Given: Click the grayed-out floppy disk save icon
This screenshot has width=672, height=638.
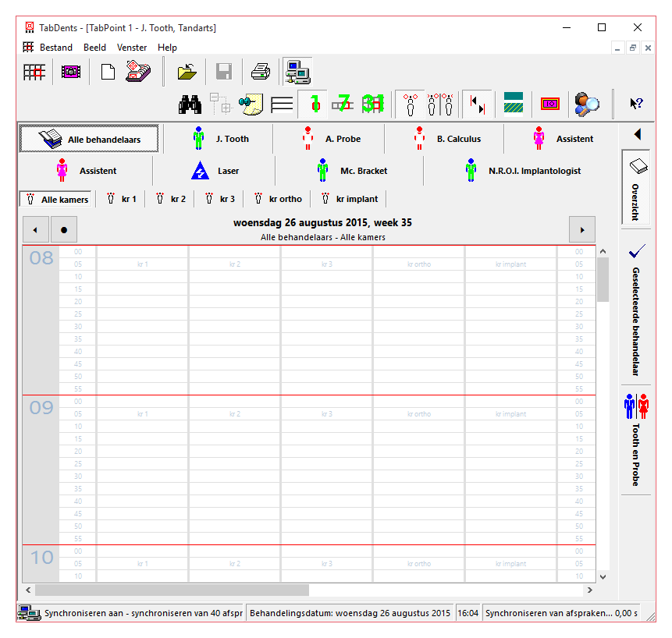Looking at the screenshot, I should tap(224, 72).
